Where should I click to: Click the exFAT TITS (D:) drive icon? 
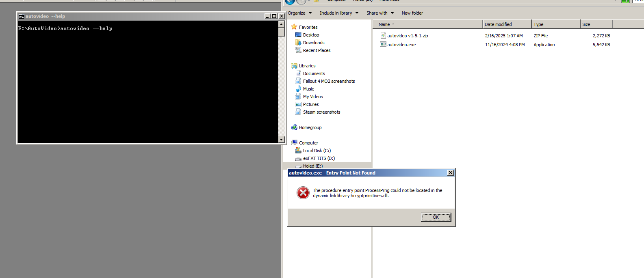[x=298, y=159]
